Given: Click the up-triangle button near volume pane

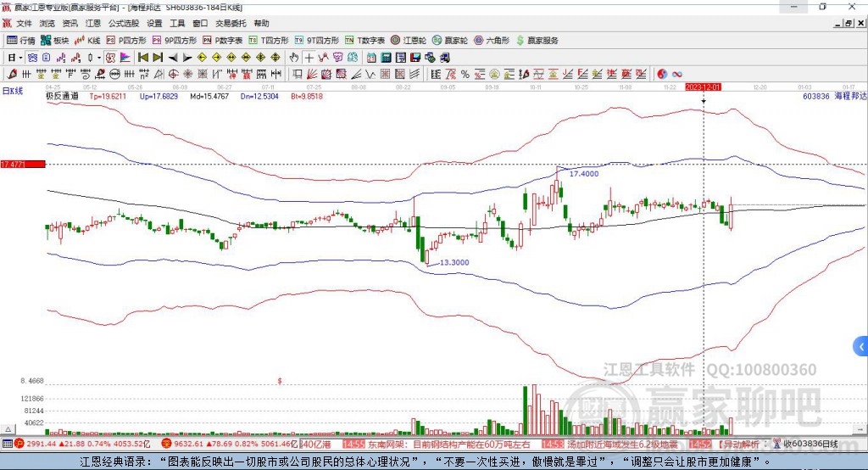Looking at the screenshot, I should pos(8,429).
